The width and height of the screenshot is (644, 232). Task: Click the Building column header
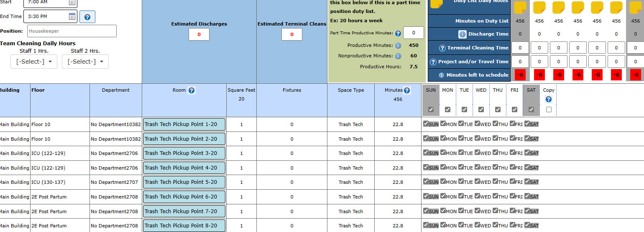tap(9, 90)
